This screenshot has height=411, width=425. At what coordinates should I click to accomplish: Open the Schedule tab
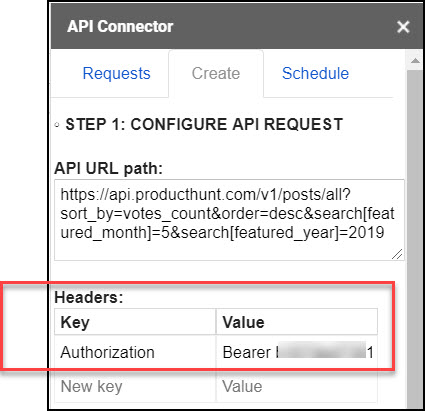coord(315,73)
